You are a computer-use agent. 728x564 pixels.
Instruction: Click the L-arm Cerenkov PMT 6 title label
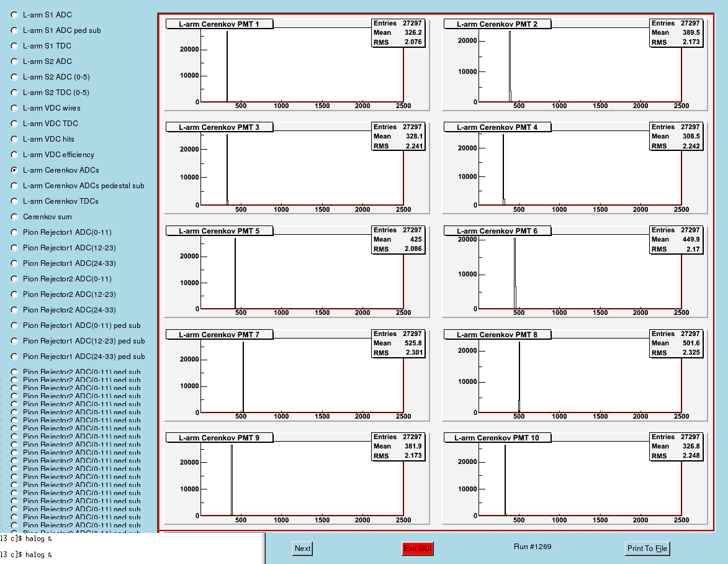pyautogui.click(x=497, y=231)
